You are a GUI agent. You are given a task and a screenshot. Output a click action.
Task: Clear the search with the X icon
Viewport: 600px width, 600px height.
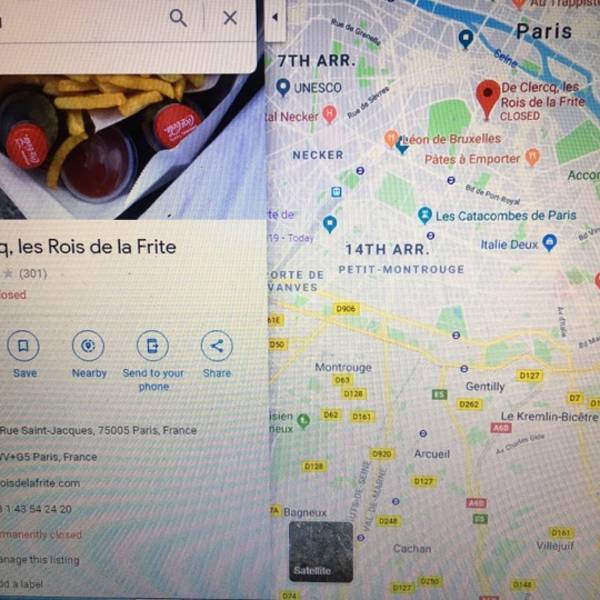pos(230,18)
